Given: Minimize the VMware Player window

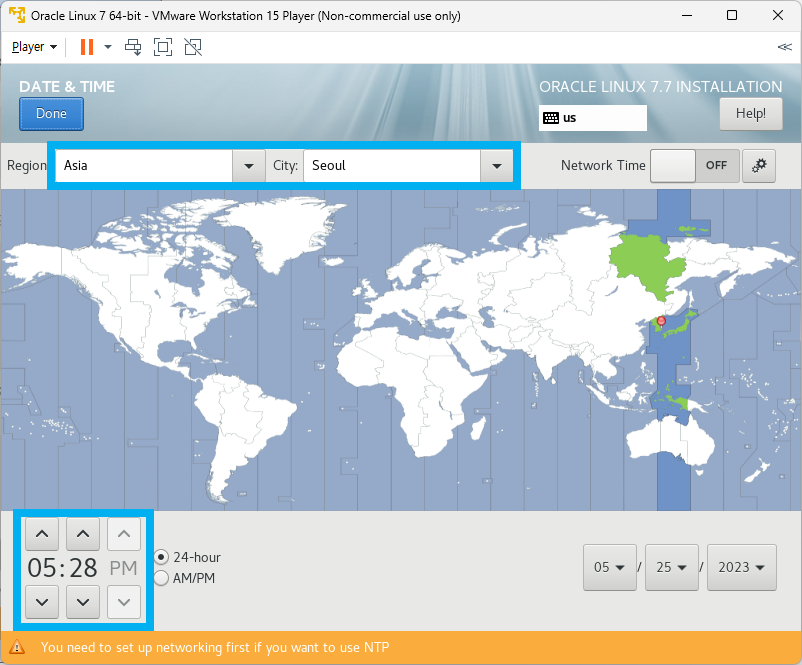Looking at the screenshot, I should tap(686, 15).
